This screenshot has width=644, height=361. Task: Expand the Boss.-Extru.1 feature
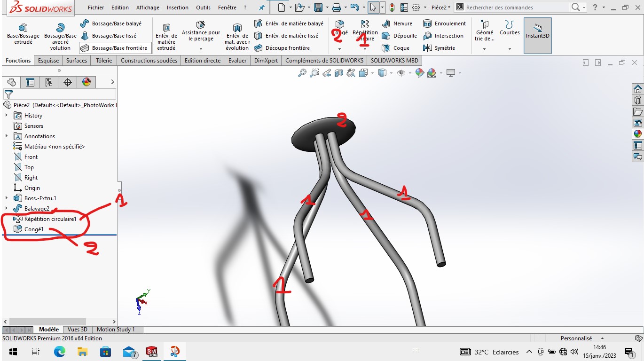(x=7, y=198)
